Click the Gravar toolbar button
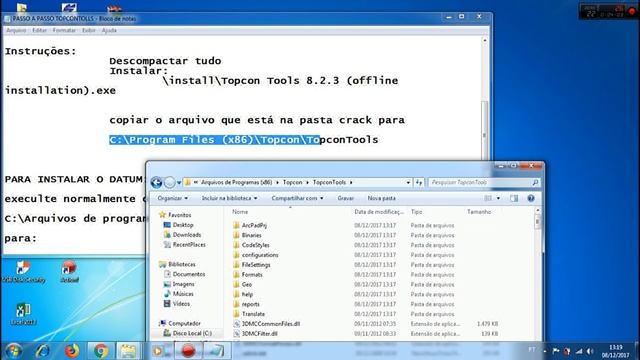The image size is (640, 360). (345, 198)
